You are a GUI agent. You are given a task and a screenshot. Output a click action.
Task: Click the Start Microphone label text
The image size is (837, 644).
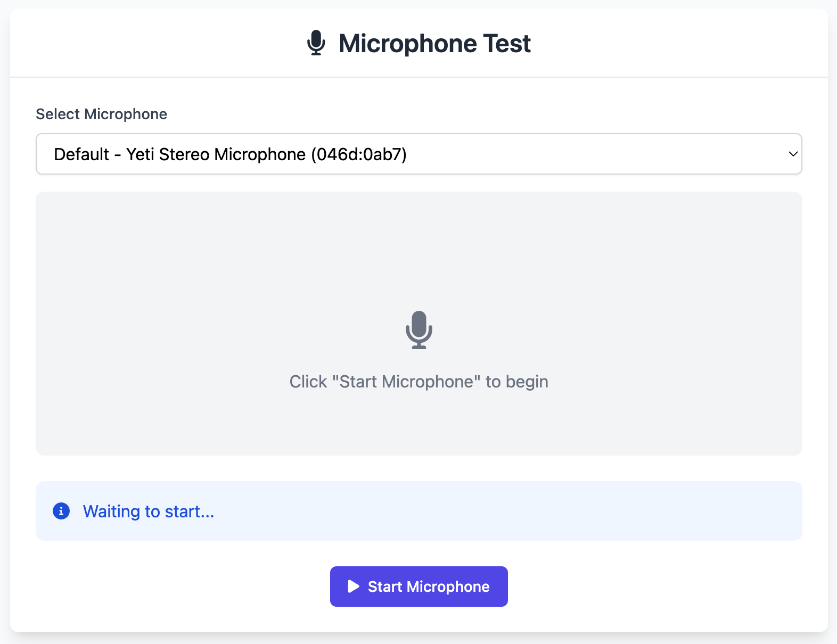[x=429, y=587]
